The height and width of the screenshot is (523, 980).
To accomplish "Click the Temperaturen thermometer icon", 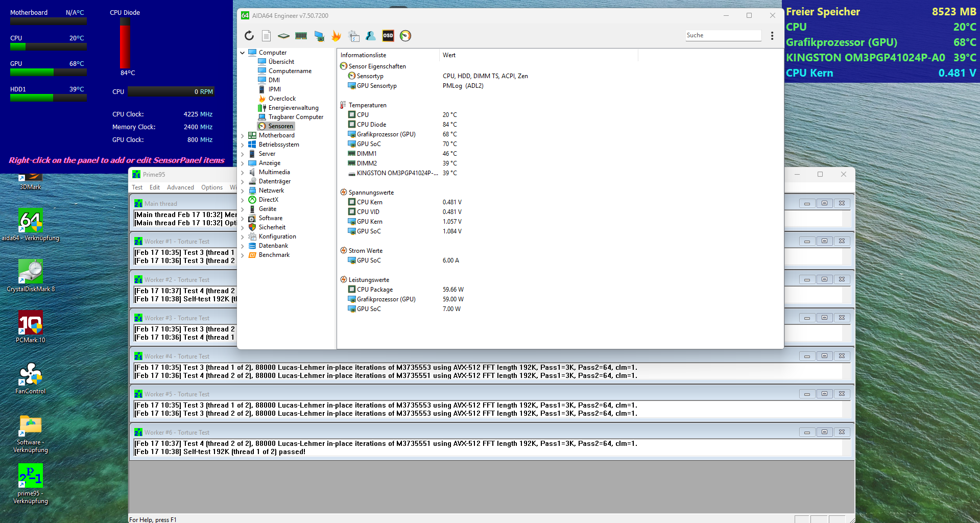I will pos(344,105).
